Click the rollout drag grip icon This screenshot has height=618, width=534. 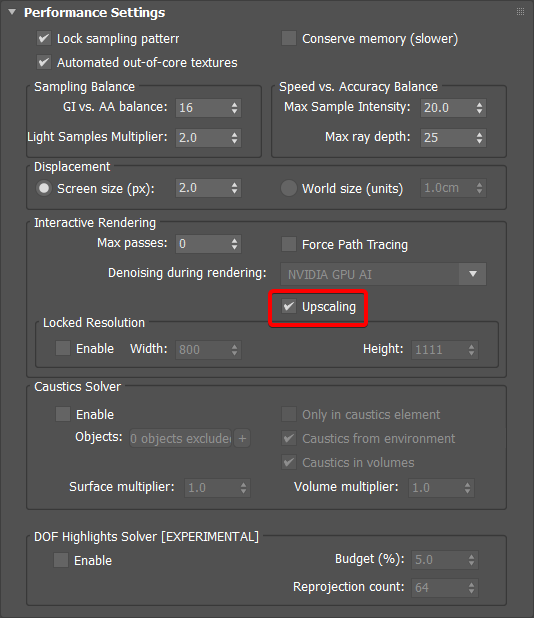point(520,12)
